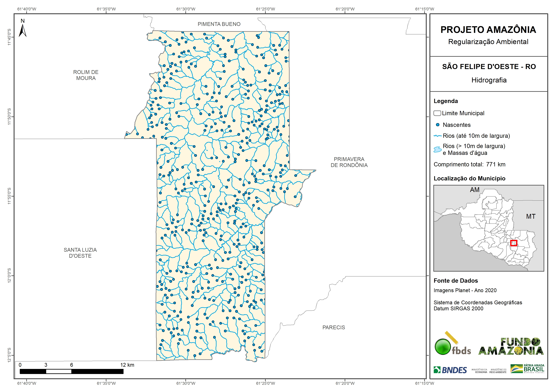The image size is (555, 392).
Task: Click the ROLIM DE MOURA label
Action: click(86, 75)
